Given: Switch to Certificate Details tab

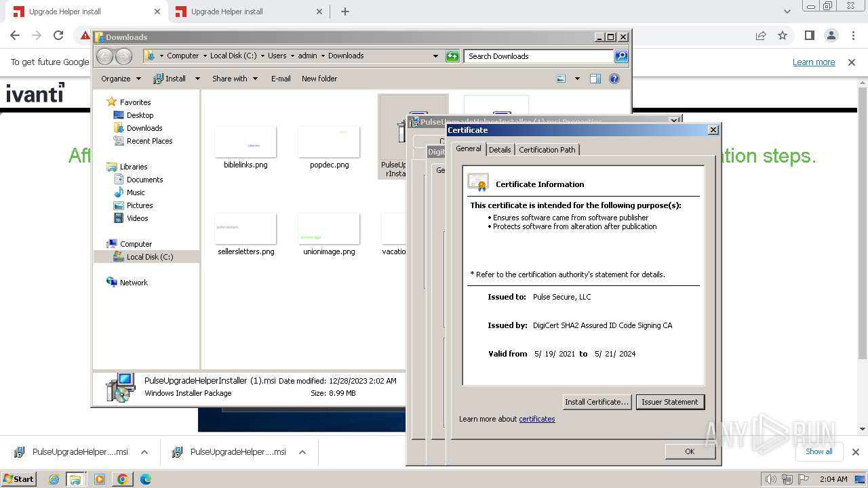Looking at the screenshot, I should 500,150.
